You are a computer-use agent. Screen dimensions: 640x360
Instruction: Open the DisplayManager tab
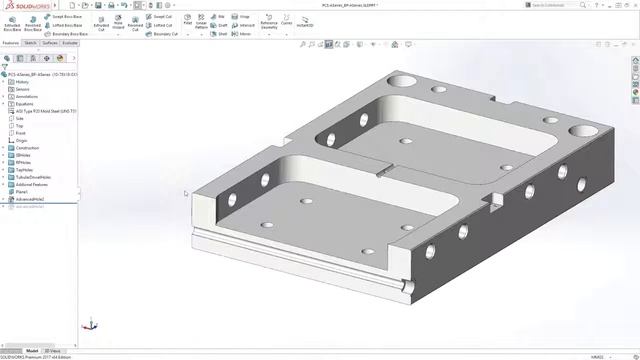coord(60,58)
